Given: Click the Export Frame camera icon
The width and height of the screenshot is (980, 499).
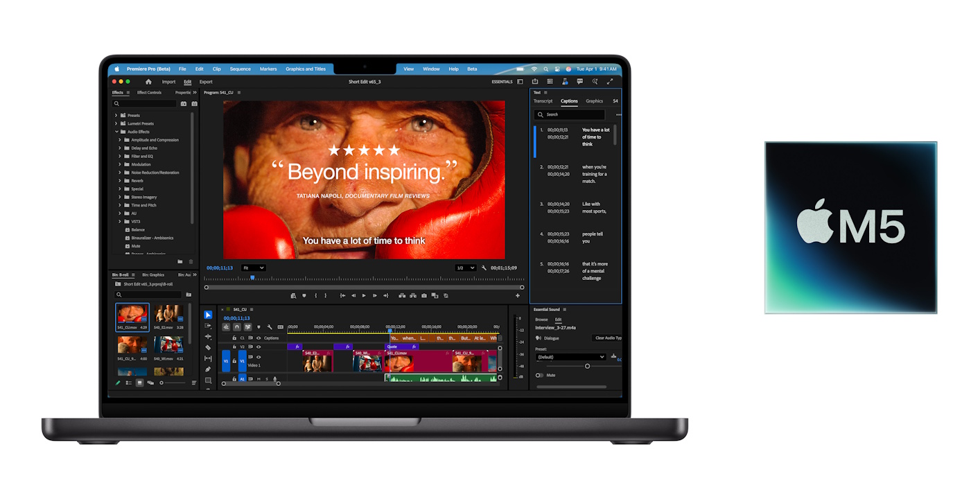Looking at the screenshot, I should pos(423,296).
